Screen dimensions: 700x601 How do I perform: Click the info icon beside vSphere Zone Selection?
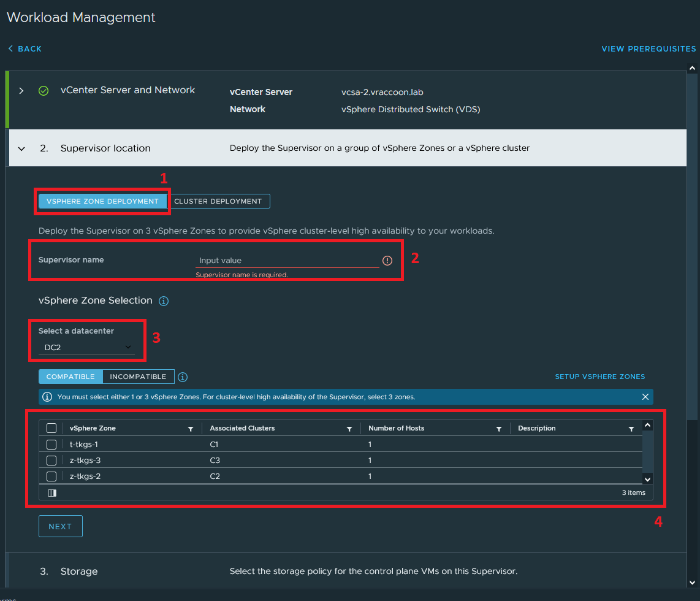point(163,300)
